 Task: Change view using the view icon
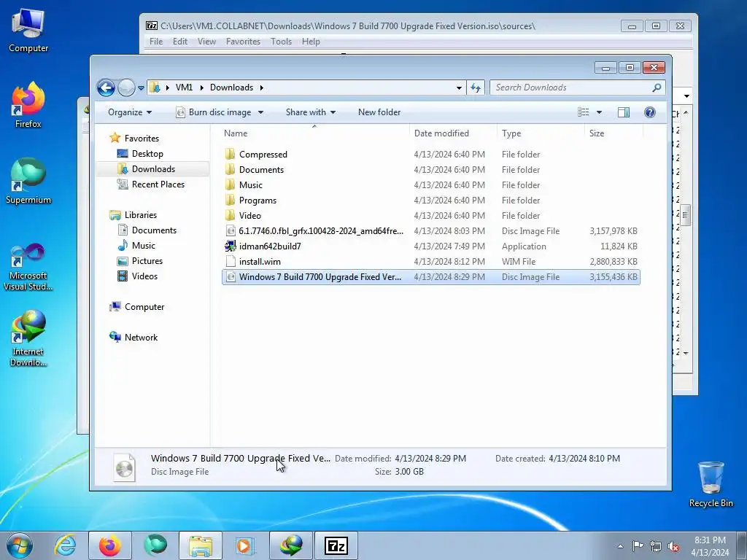pos(584,112)
